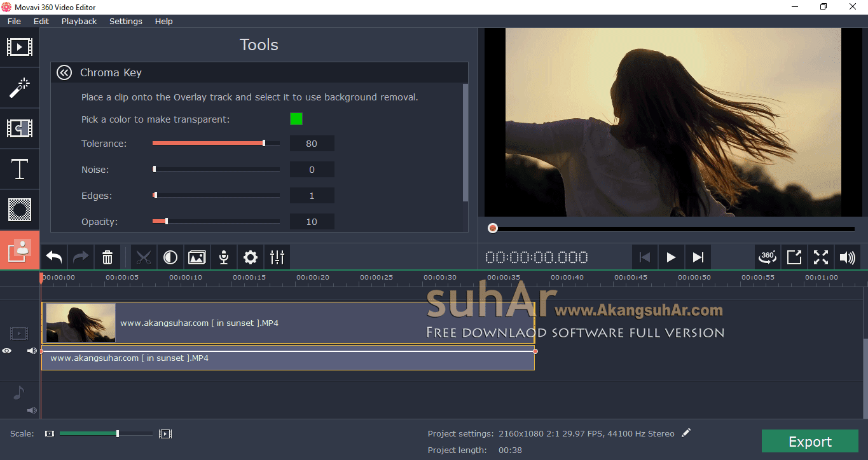Open the Settings menu
Screen dimensions: 868x460
point(126,21)
